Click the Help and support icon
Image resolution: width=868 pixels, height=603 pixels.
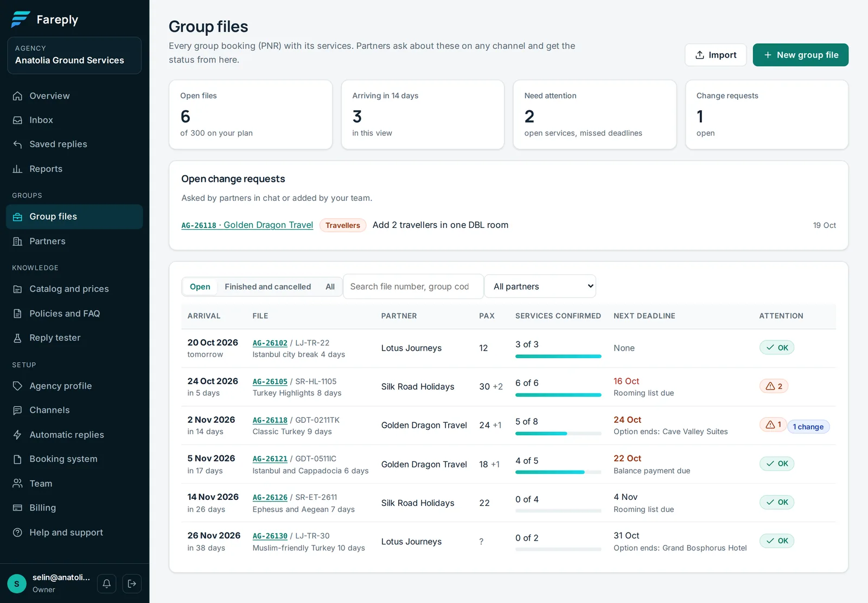17,532
